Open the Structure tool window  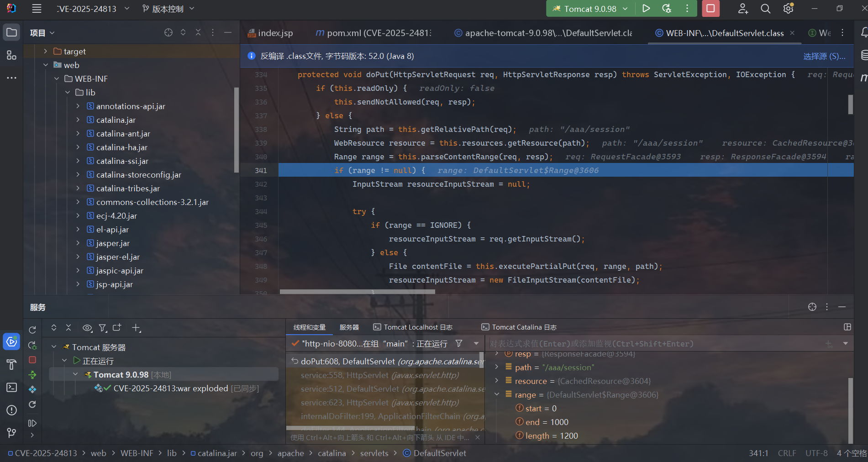pyautogui.click(x=11, y=55)
